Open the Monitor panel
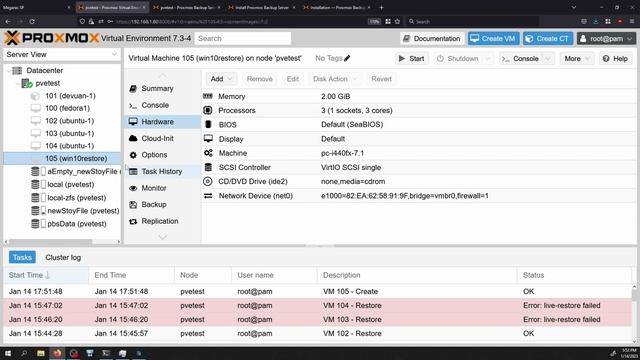Viewport: 640px width, 360px height. [153, 188]
